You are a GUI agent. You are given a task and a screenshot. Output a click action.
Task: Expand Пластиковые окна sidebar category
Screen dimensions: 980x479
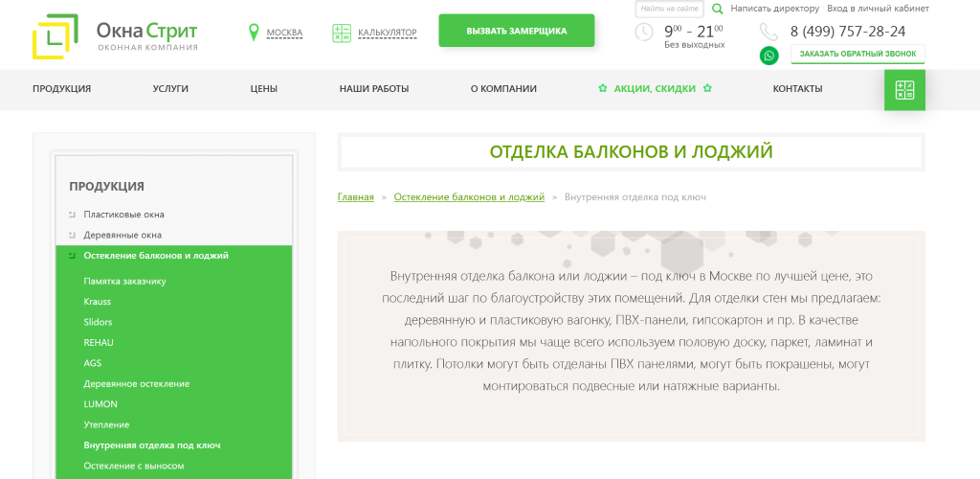click(x=72, y=215)
